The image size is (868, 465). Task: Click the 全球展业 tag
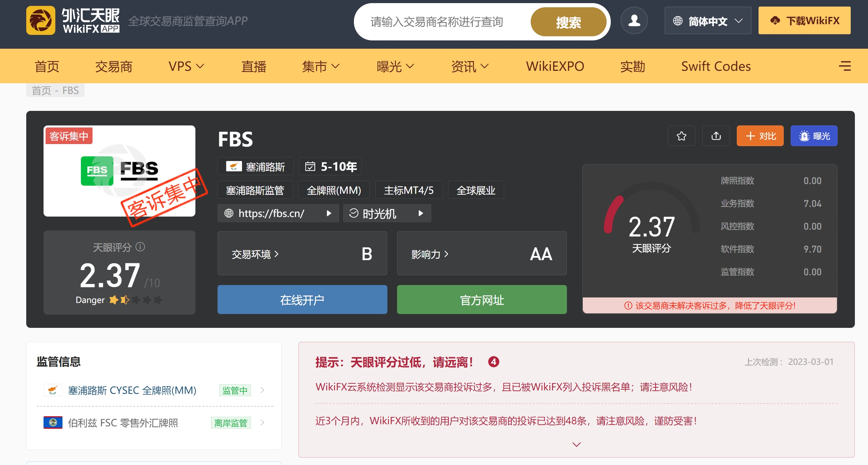coord(475,190)
